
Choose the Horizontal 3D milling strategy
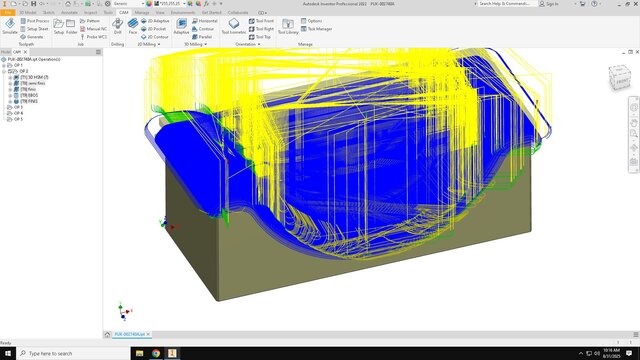coord(205,21)
